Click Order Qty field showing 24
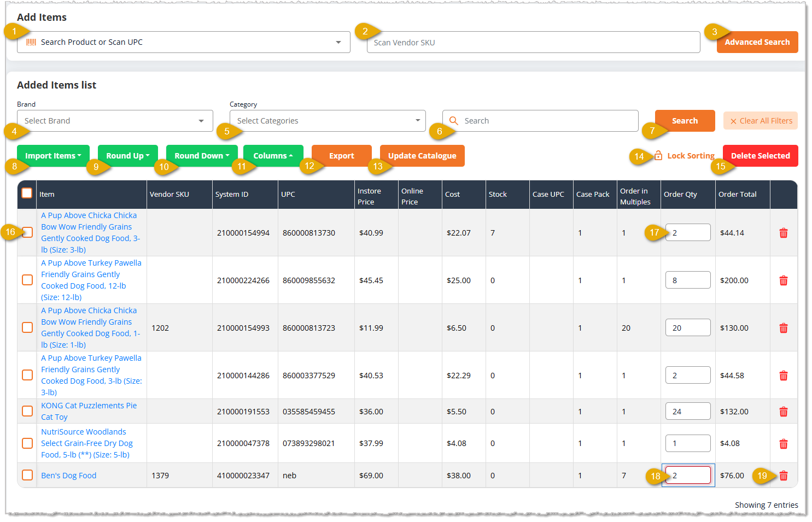Screen dimensions: 812x522 coord(688,411)
